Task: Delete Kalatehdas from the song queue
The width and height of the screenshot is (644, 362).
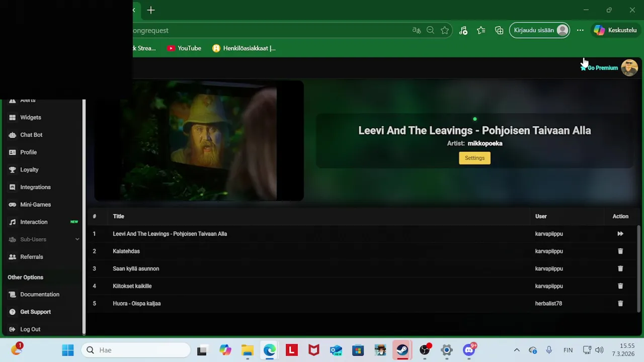Action: tap(620, 251)
